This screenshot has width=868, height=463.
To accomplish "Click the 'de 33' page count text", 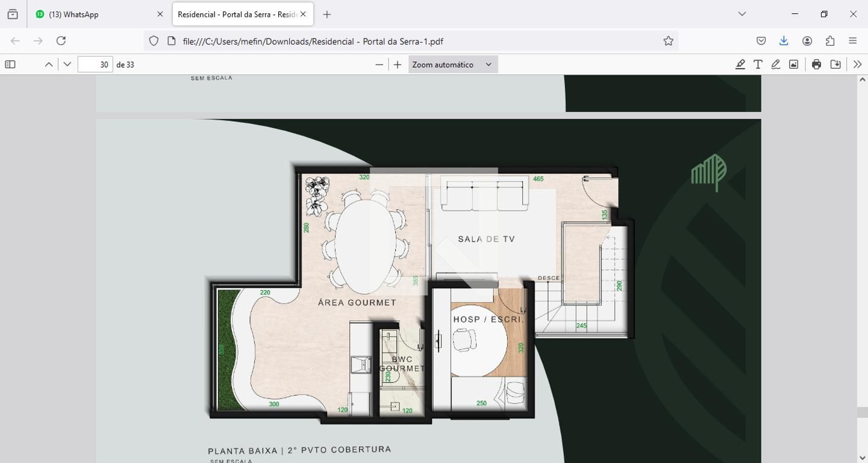I will click(125, 65).
